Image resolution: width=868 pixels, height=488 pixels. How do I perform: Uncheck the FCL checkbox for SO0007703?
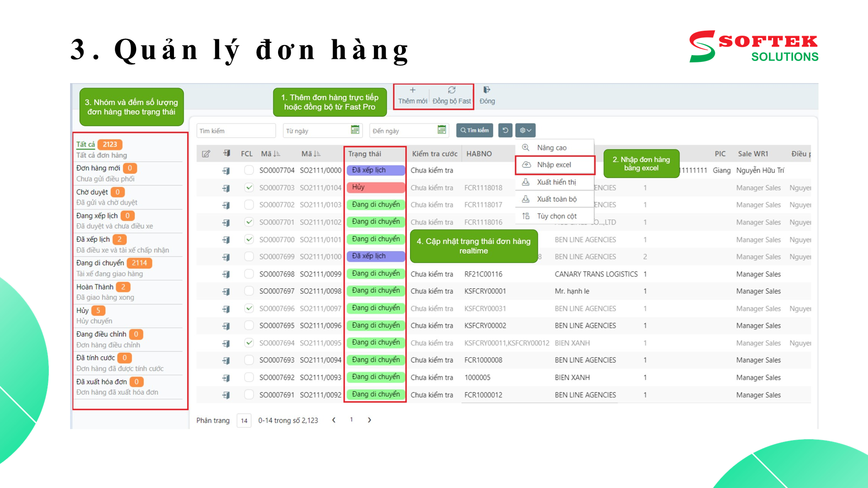(249, 188)
